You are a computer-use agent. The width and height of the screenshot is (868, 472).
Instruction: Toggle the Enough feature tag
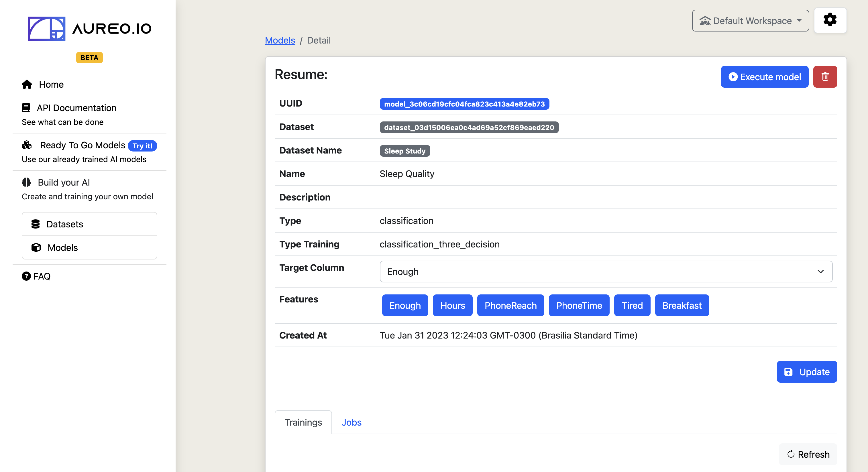point(405,305)
